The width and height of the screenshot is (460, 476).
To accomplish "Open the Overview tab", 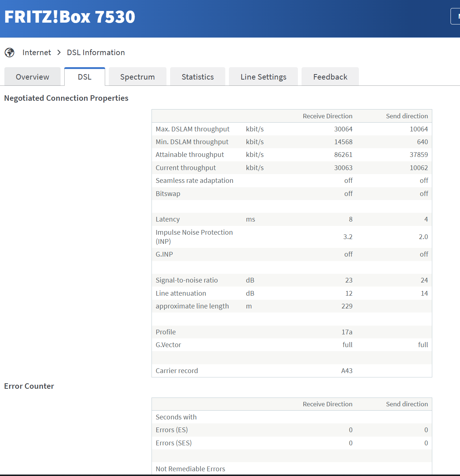I will [32, 77].
